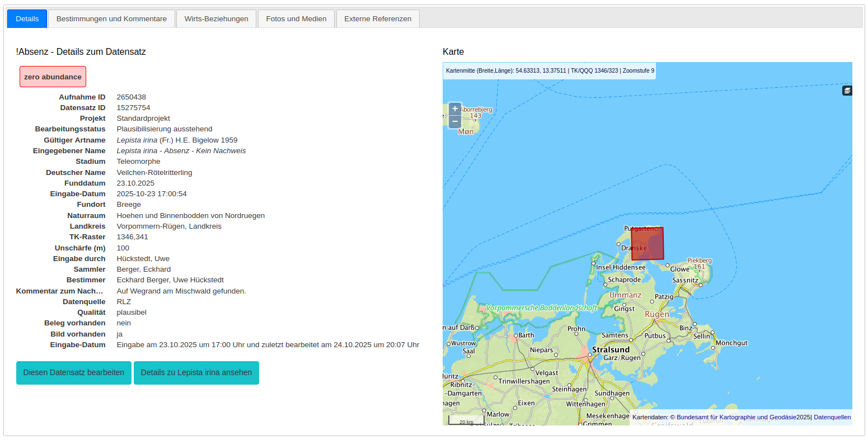Open the Datenquellen link
This screenshot has width=868, height=440.
point(832,417)
